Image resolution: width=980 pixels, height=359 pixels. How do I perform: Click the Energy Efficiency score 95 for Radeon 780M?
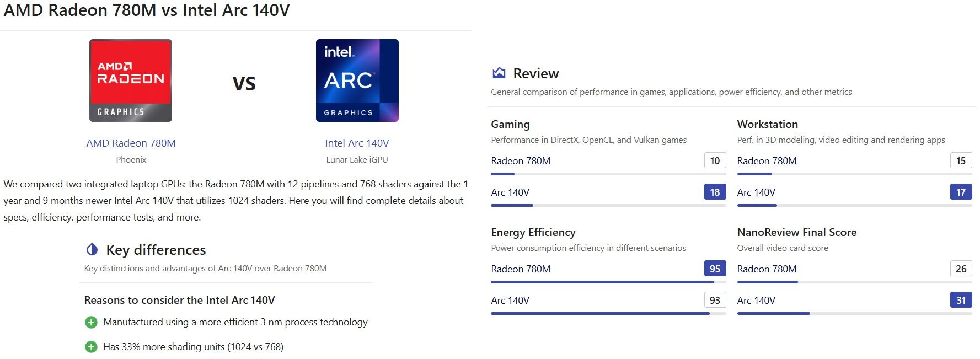pos(715,269)
